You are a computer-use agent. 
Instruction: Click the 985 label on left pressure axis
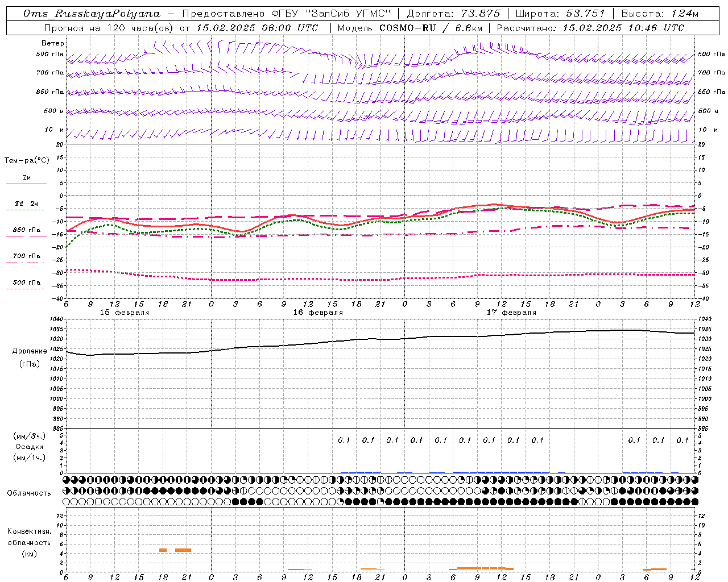(59, 429)
